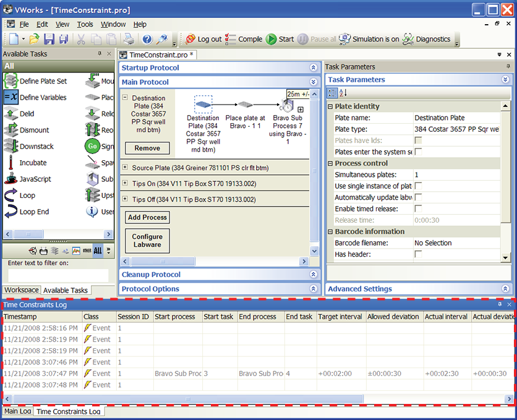The height and width of the screenshot is (420, 517).
Task: Choose the Define Plate Set task
Action: coord(11,81)
